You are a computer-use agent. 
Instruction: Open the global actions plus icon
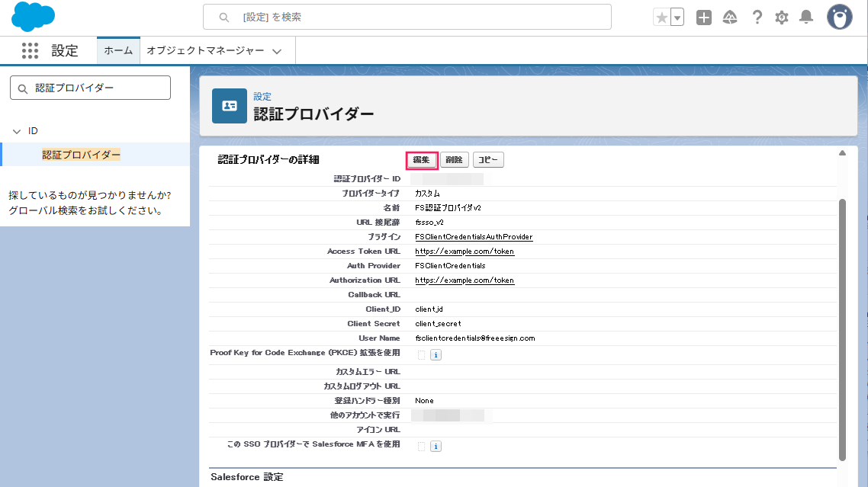click(703, 18)
